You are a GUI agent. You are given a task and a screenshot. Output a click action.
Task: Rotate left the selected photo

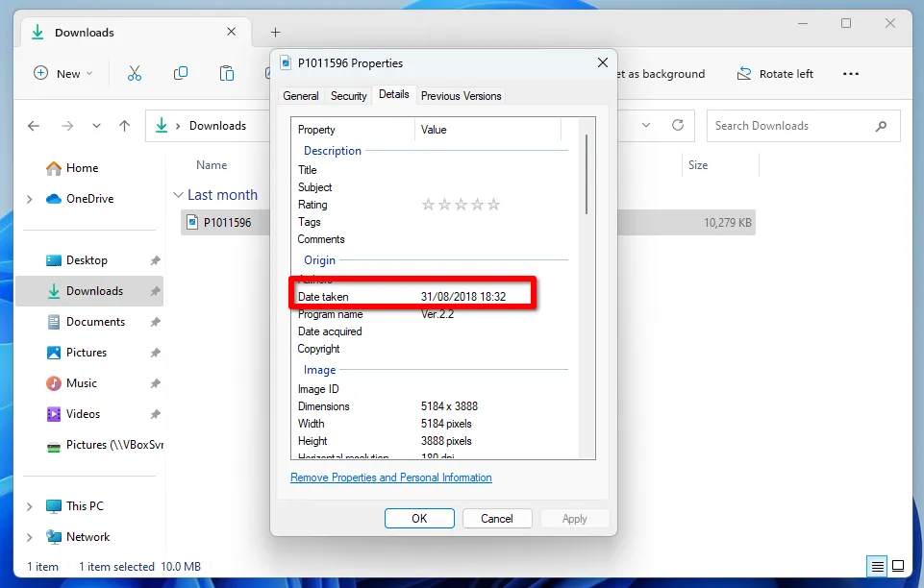(x=775, y=73)
